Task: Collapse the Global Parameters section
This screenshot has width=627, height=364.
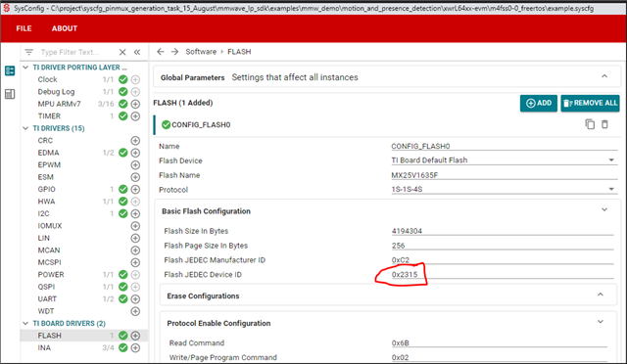Action: (x=604, y=76)
